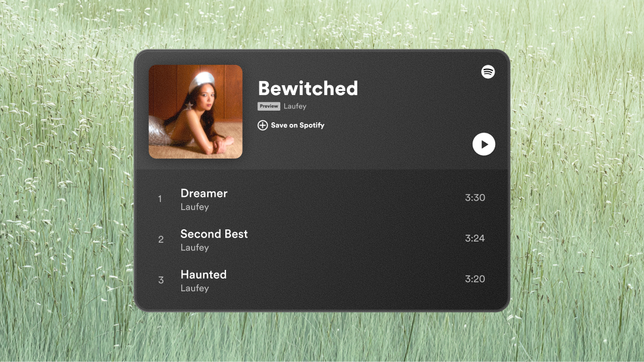Open the Bewitched album cover art

click(196, 112)
